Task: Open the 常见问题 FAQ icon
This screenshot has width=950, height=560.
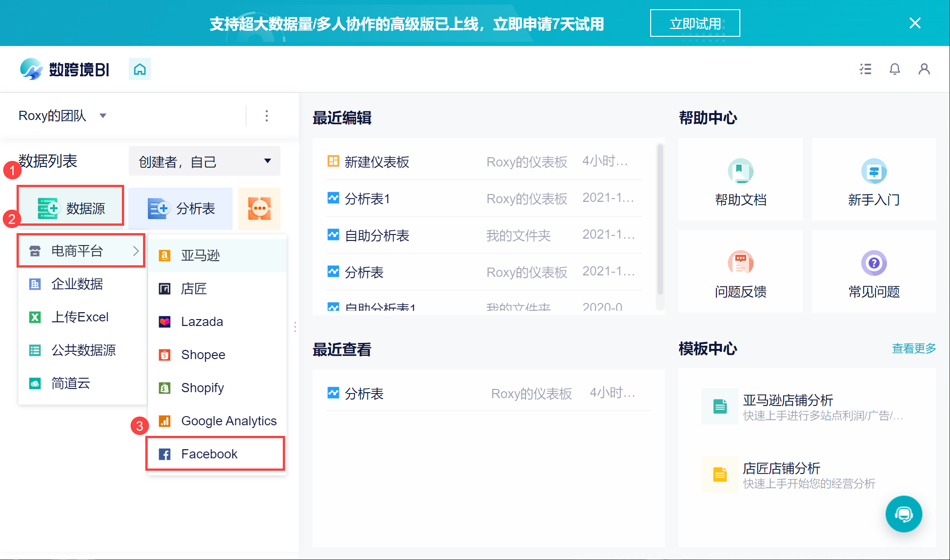Action: 873,263
